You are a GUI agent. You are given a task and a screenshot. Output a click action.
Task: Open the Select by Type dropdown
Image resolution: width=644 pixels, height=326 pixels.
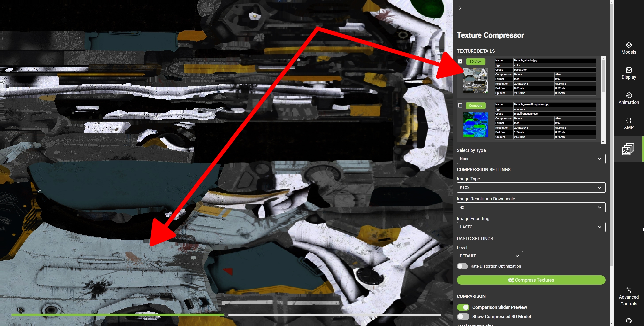pyautogui.click(x=530, y=159)
